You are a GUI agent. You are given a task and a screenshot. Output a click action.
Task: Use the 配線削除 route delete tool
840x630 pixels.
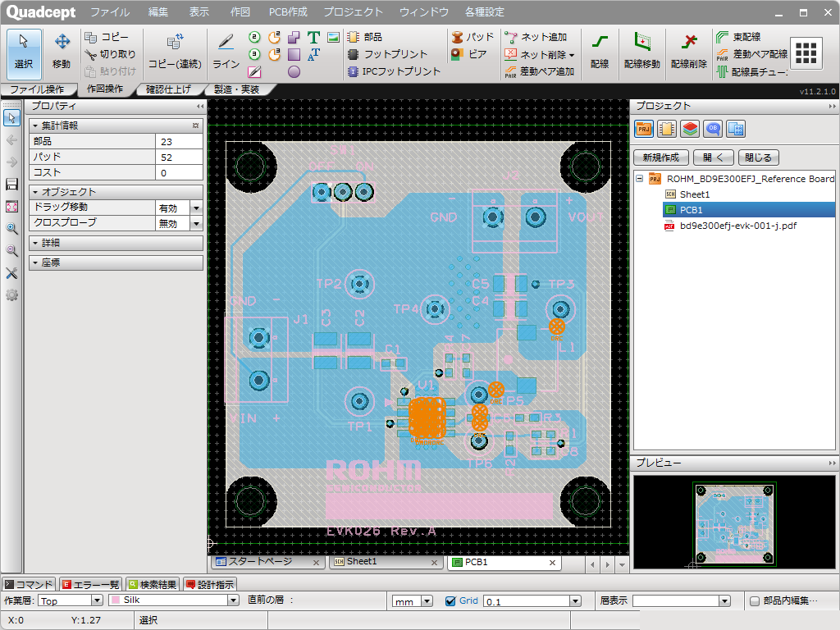coord(689,53)
